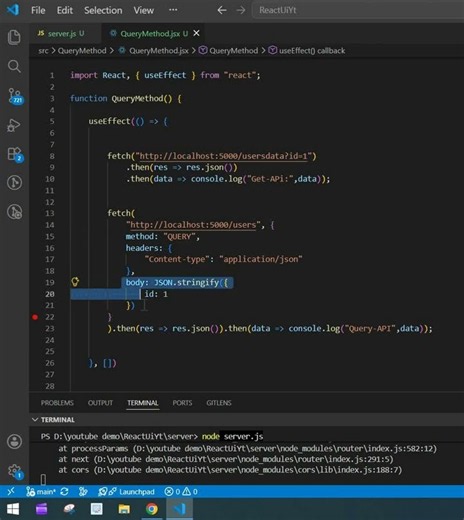
Task: Click the method: "QUERY" code line
Action: tap(163, 236)
